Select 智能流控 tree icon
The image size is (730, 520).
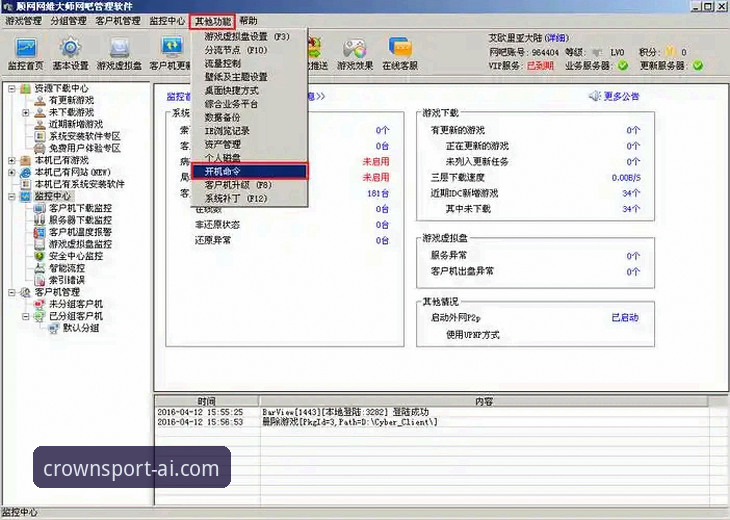pyautogui.click(x=40, y=268)
